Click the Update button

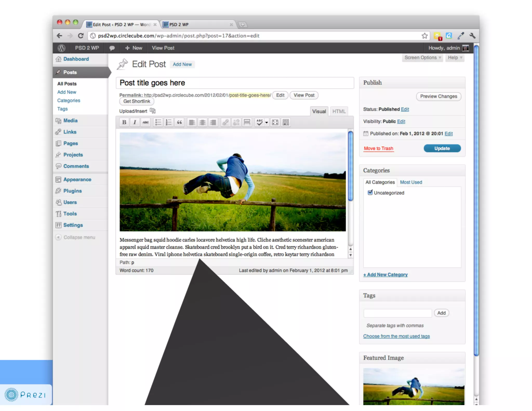[x=442, y=148]
